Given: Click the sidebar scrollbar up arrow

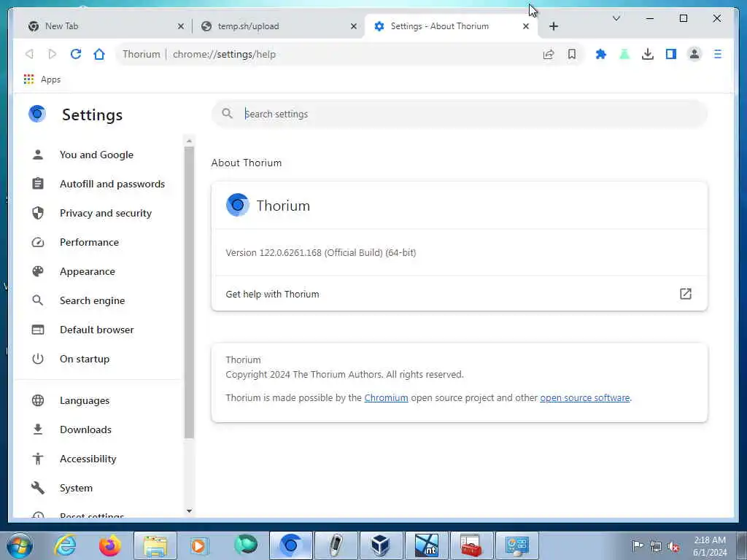Looking at the screenshot, I should tap(189, 141).
